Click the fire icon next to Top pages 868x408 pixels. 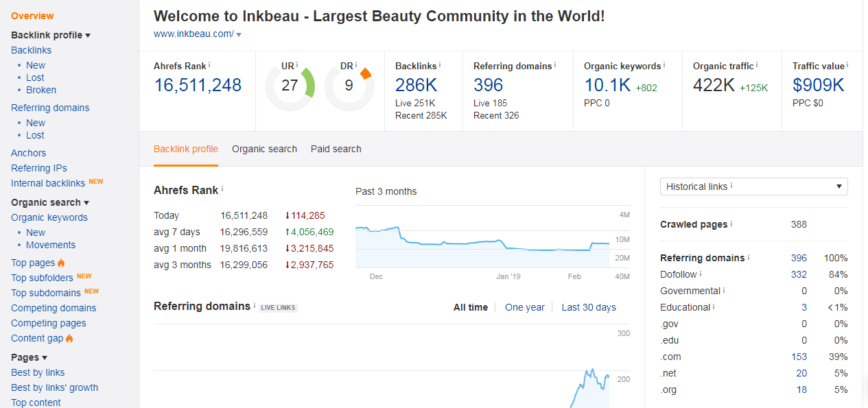(61, 263)
